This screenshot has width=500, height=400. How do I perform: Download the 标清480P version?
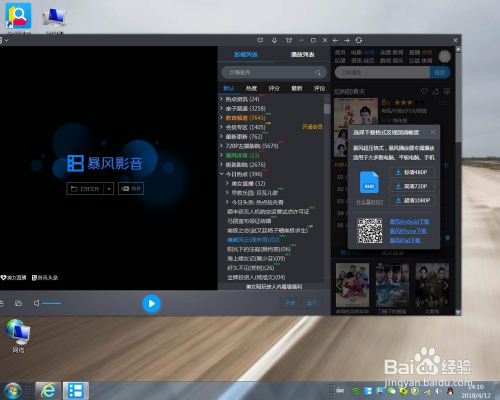[x=412, y=172]
